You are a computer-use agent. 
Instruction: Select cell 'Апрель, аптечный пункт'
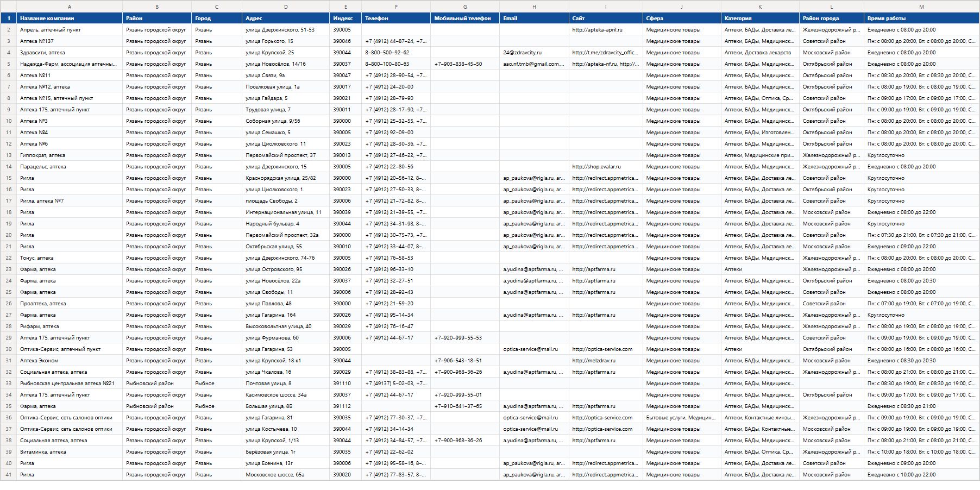[70, 29]
